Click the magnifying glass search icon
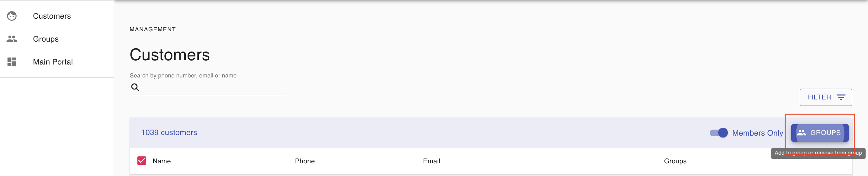 (x=136, y=87)
